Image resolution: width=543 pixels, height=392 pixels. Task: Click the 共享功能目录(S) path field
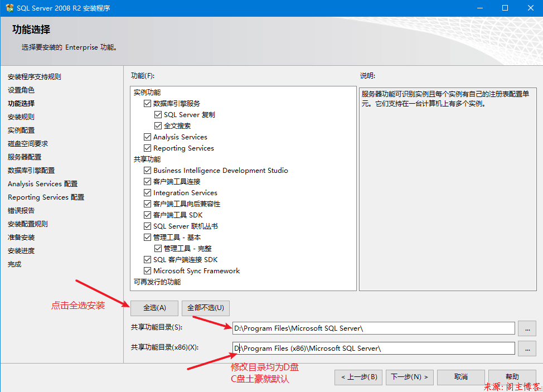coord(374,328)
